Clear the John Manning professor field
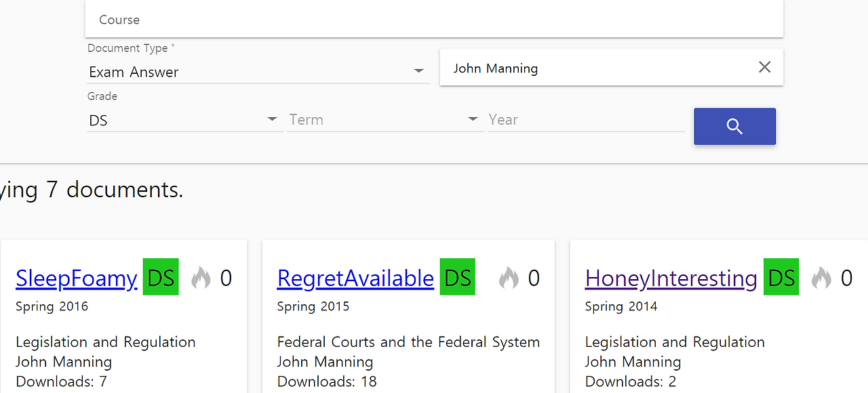The image size is (868, 393). (764, 67)
